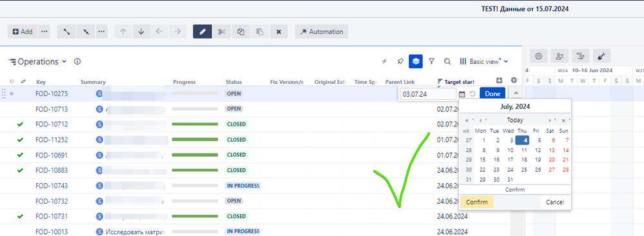Click the magnifier search icon
Viewport: 644px width, 236px height.
point(447,61)
